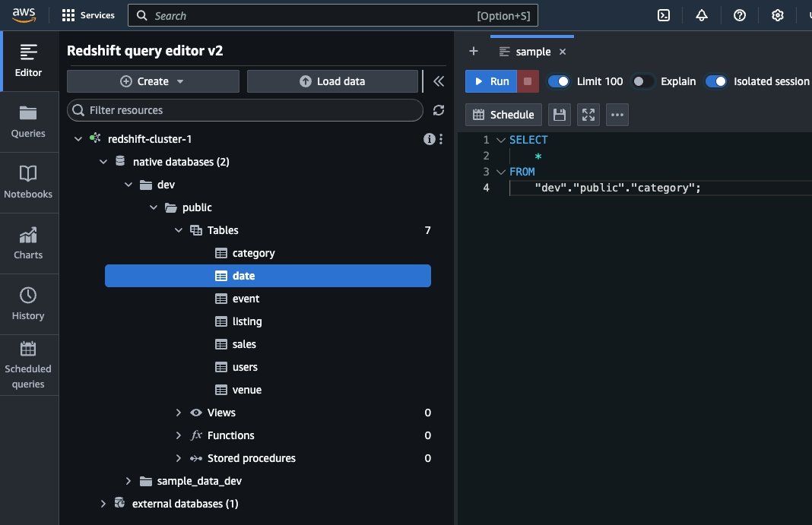812x525 pixels.
Task: Click the Views eye icon
Action: pyautogui.click(x=195, y=413)
